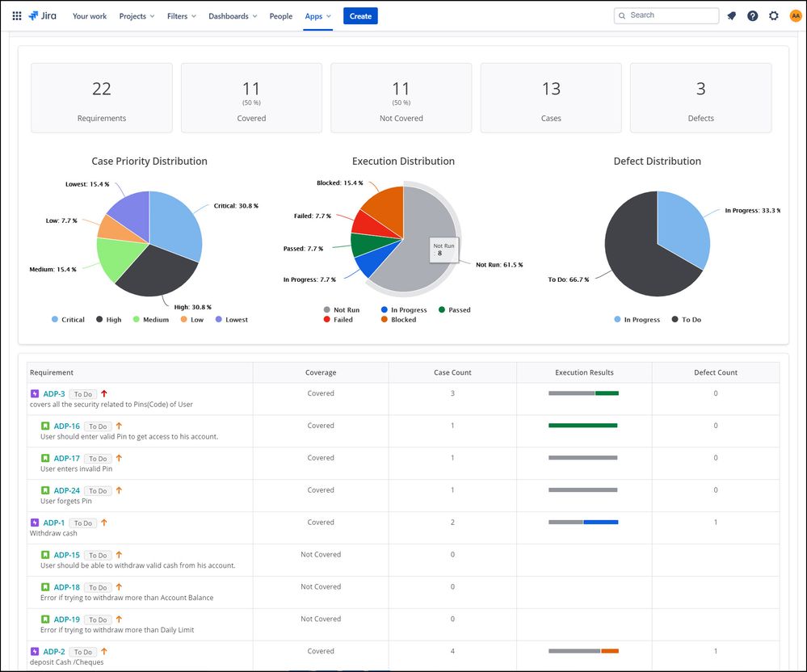Click the Jira logo
The width and height of the screenshot is (807, 672).
(42, 16)
